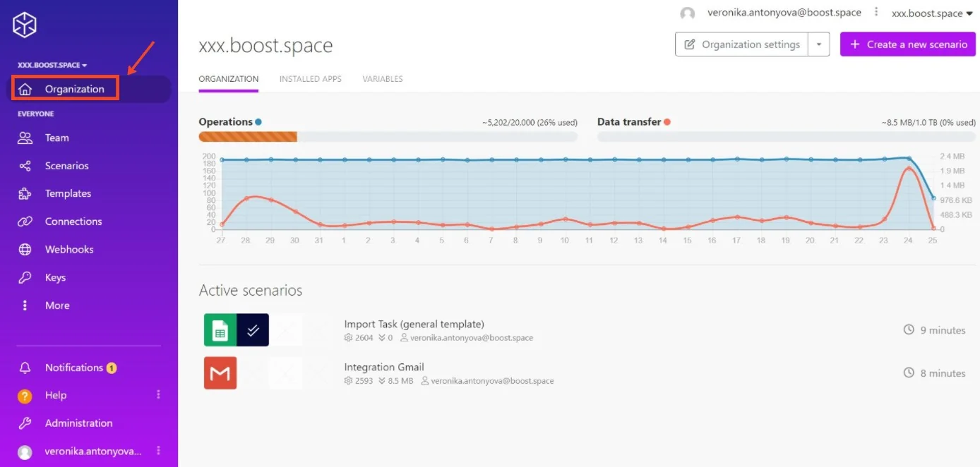The width and height of the screenshot is (980, 467).
Task: Click Google Sheets icon in Import Task
Action: pyautogui.click(x=220, y=330)
